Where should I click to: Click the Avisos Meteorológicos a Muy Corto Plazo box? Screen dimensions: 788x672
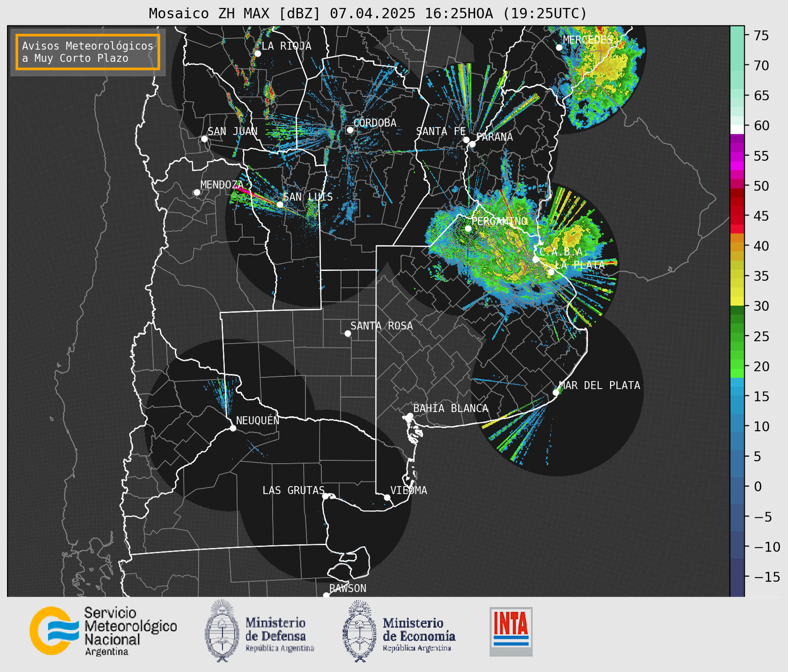[88, 52]
